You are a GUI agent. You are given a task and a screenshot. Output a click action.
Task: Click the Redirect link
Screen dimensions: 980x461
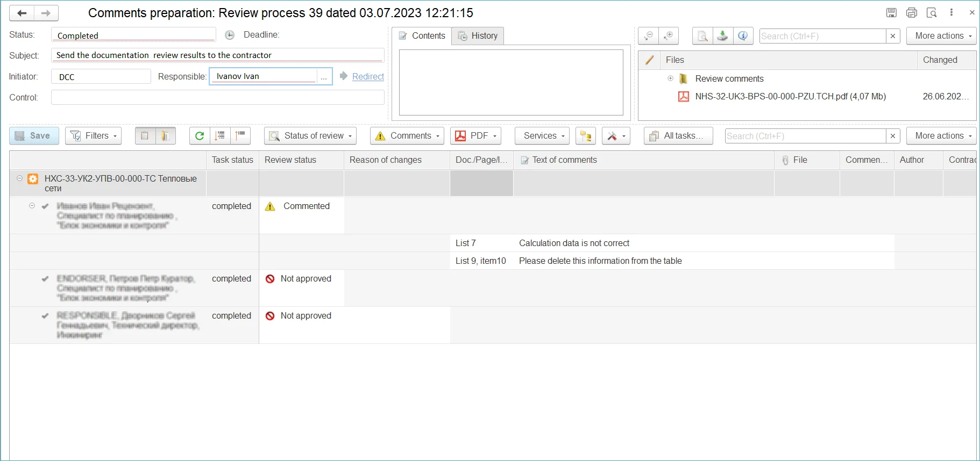[x=368, y=76]
